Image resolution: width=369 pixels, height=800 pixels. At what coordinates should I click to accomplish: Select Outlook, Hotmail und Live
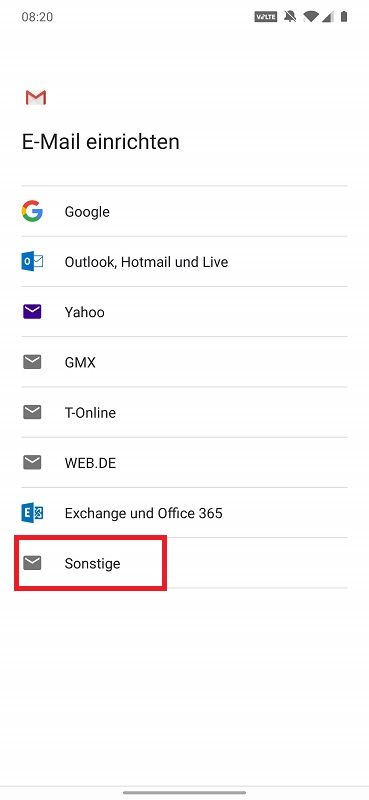point(184,262)
